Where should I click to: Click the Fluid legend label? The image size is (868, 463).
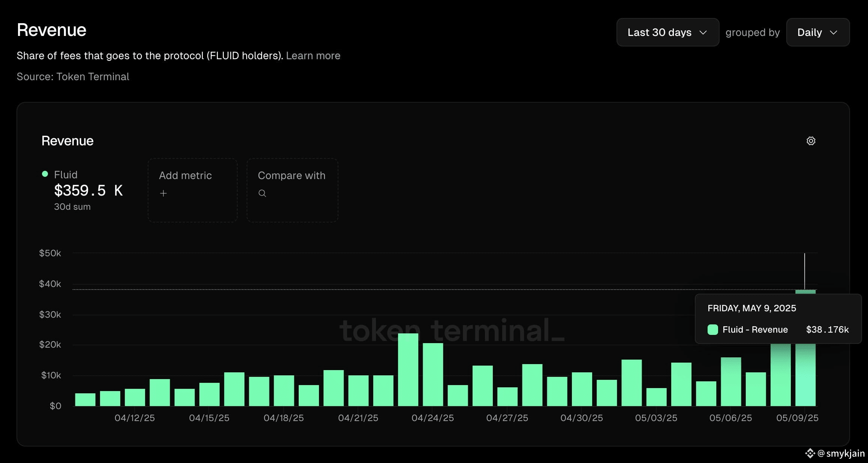(66, 175)
